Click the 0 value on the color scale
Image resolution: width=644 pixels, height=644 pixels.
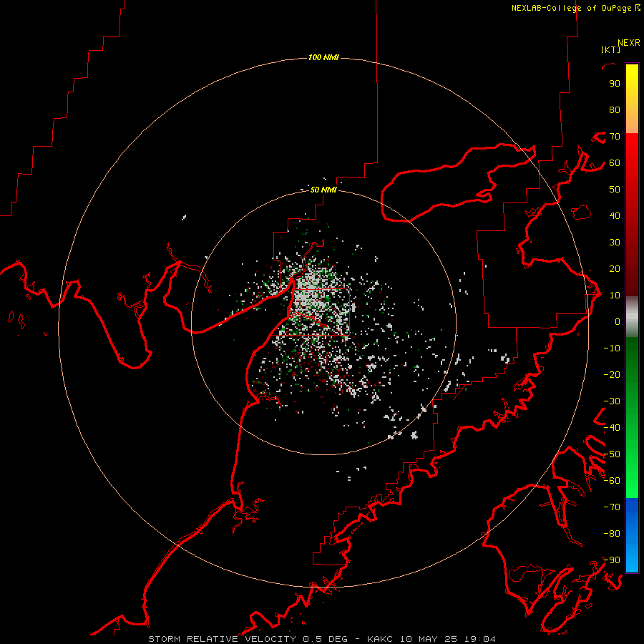618,322
